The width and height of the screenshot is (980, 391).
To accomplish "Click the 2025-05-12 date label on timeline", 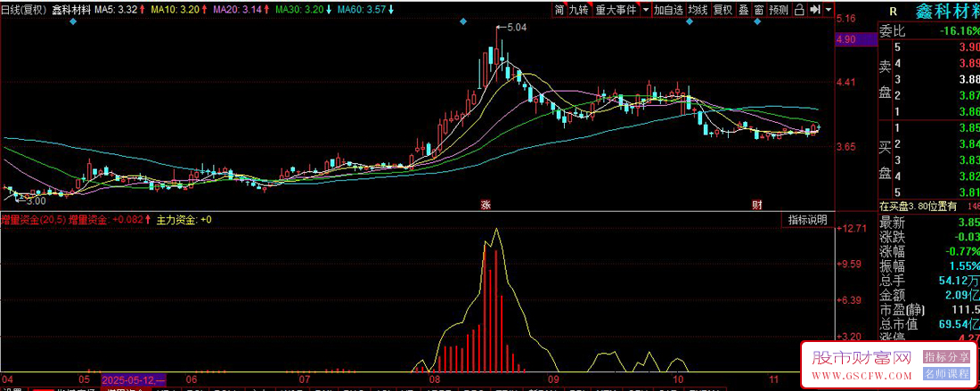I will click(134, 378).
